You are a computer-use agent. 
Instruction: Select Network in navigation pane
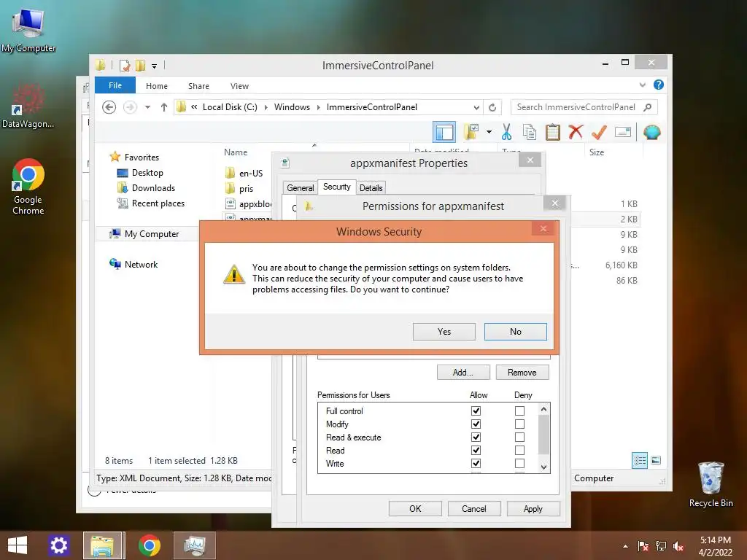point(141,264)
